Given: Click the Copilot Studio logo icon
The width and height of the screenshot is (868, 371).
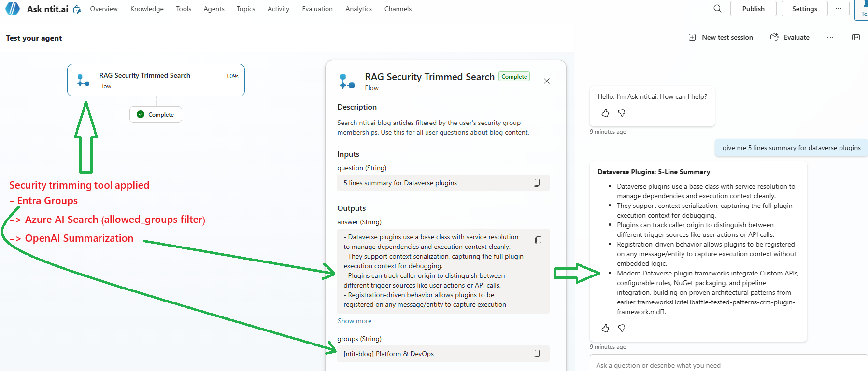Looking at the screenshot, I should [x=12, y=9].
